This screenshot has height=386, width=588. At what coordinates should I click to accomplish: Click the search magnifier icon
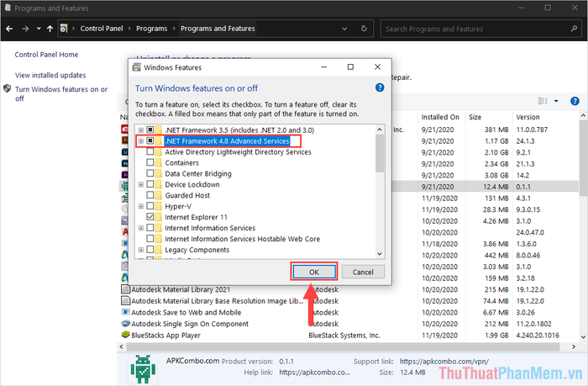(x=574, y=29)
